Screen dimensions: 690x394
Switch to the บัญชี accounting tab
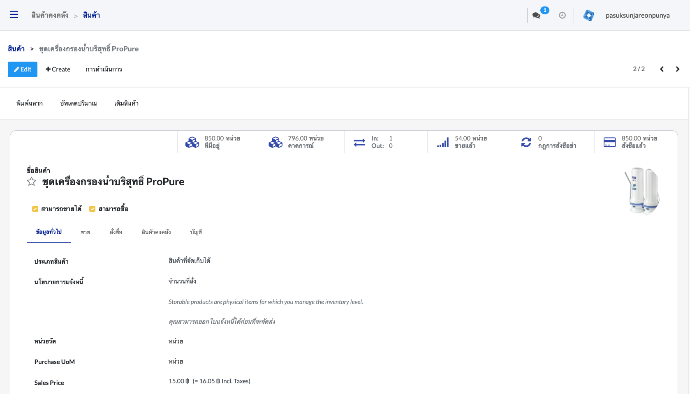196,232
